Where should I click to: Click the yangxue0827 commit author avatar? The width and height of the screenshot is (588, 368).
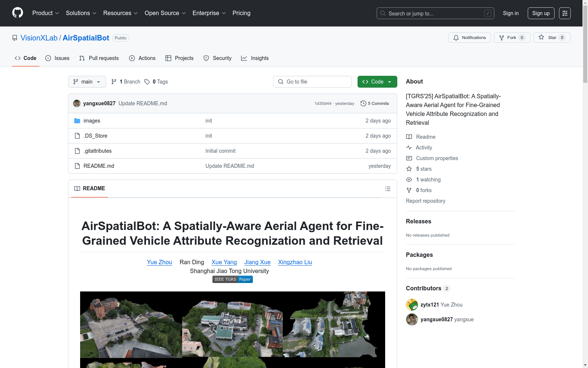click(77, 103)
